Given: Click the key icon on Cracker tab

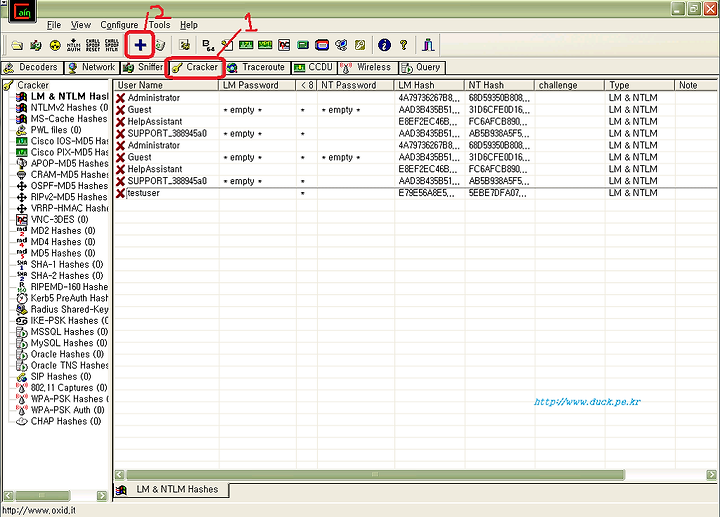Looking at the screenshot, I should point(177,68).
